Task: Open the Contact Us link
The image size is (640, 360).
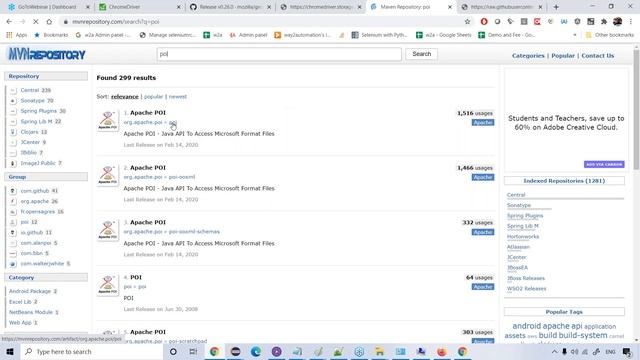Action: [x=598, y=56]
